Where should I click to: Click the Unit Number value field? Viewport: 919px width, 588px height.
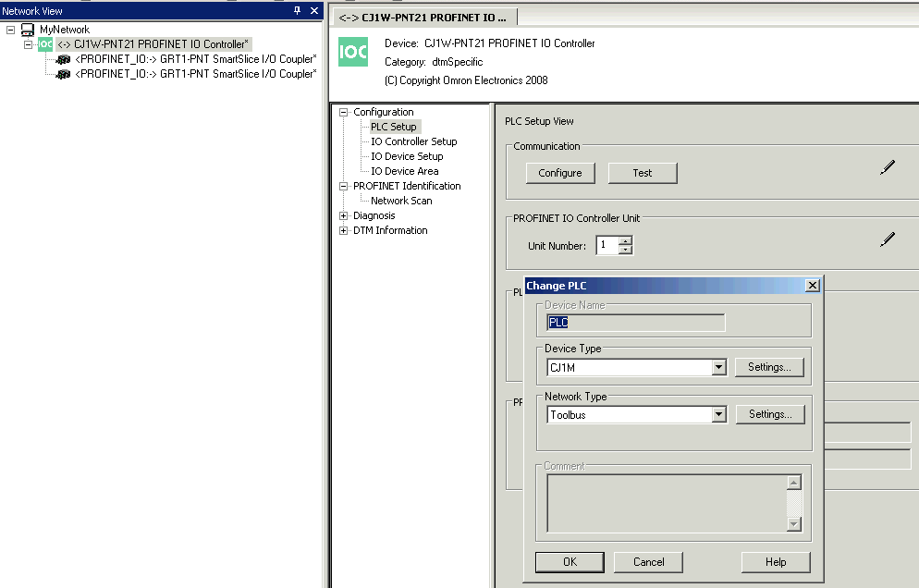pos(607,245)
